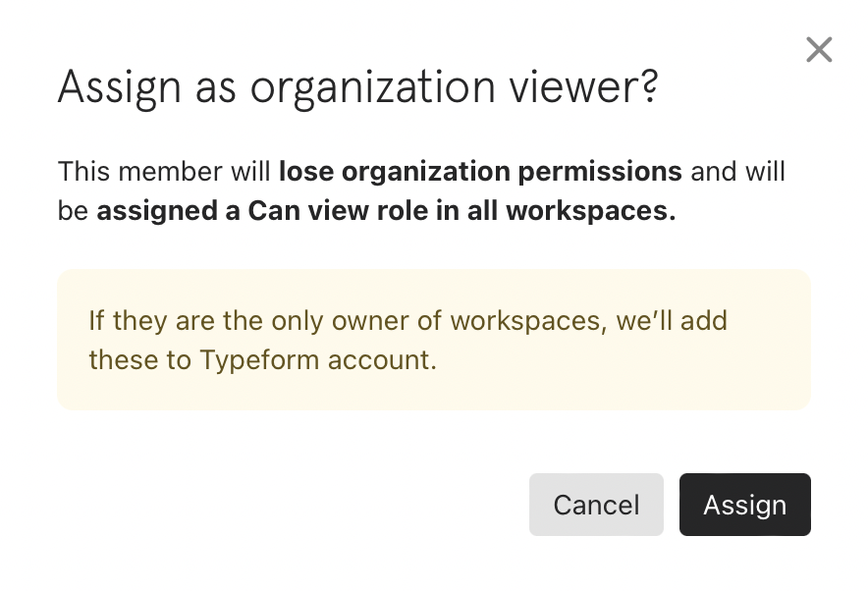Click the X icon at top right
Viewport: 868px width, 591px height.
(818, 50)
